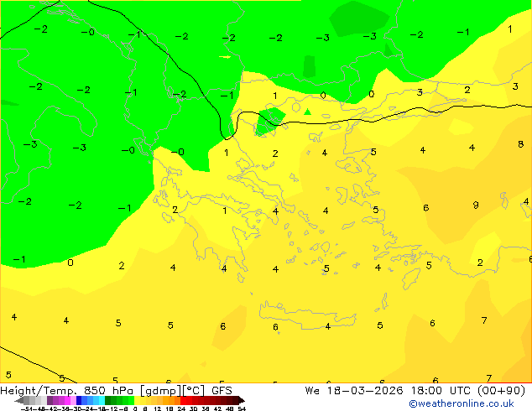This screenshot has height=411, width=532.
Task: Click the We 18-03-2026 18:00 UTC date label
Action: point(415,391)
